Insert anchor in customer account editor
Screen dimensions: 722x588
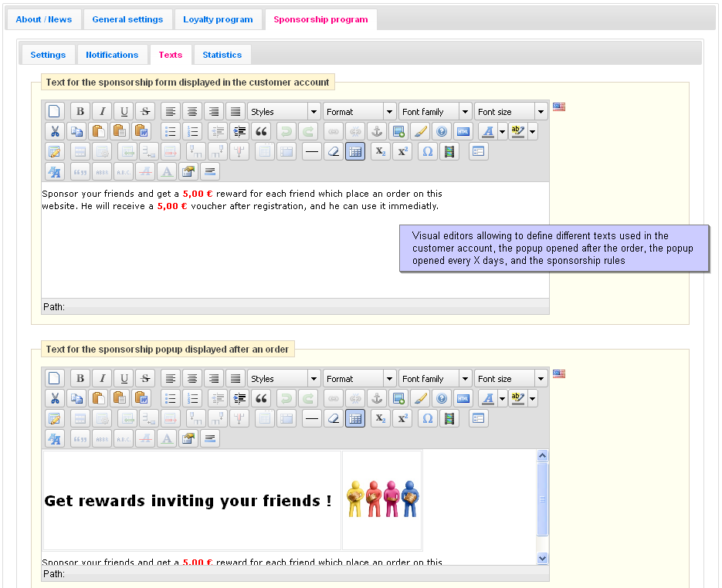[x=377, y=132]
